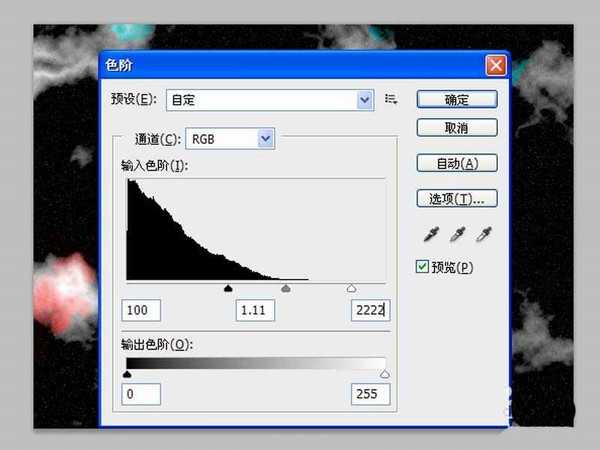Focus the gamma field showing 1.11
The height and width of the screenshot is (450, 600).
coord(255,310)
